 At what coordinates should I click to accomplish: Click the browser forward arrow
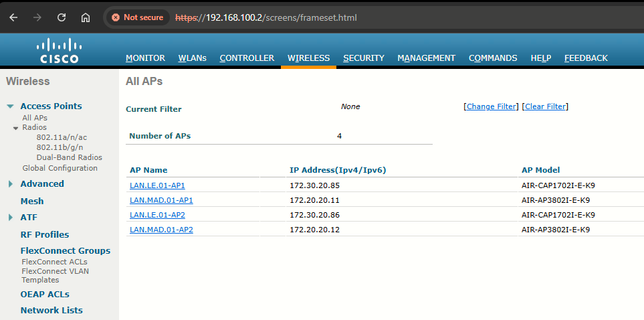37,17
